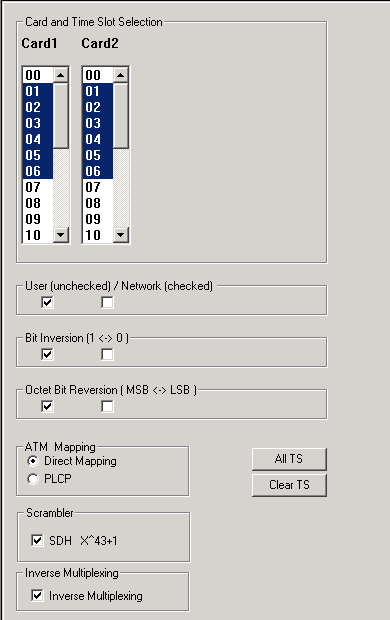Viewport: 390px width, 620px height.
Task: Disable the SDH X^43+1 scrambler
Action: (x=37, y=541)
